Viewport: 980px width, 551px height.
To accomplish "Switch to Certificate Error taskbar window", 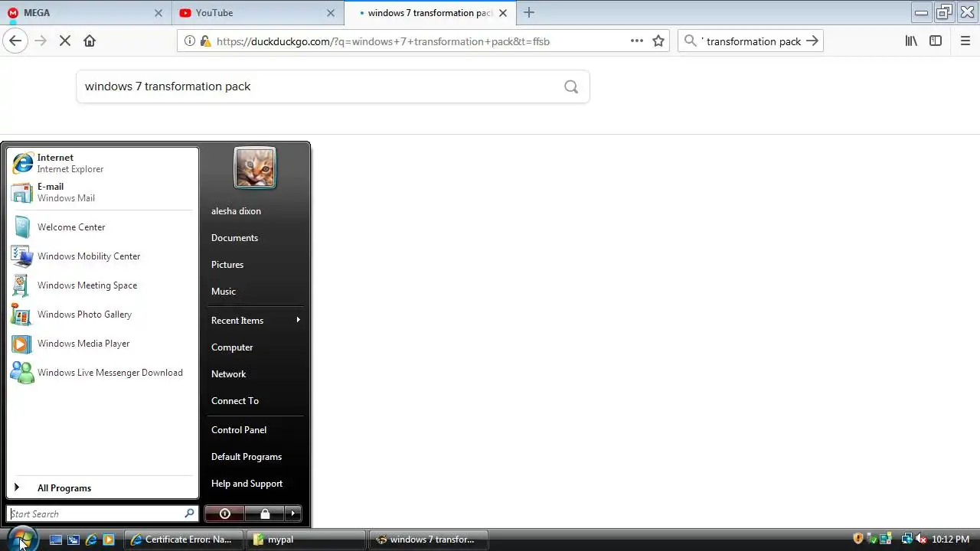I will click(x=183, y=540).
